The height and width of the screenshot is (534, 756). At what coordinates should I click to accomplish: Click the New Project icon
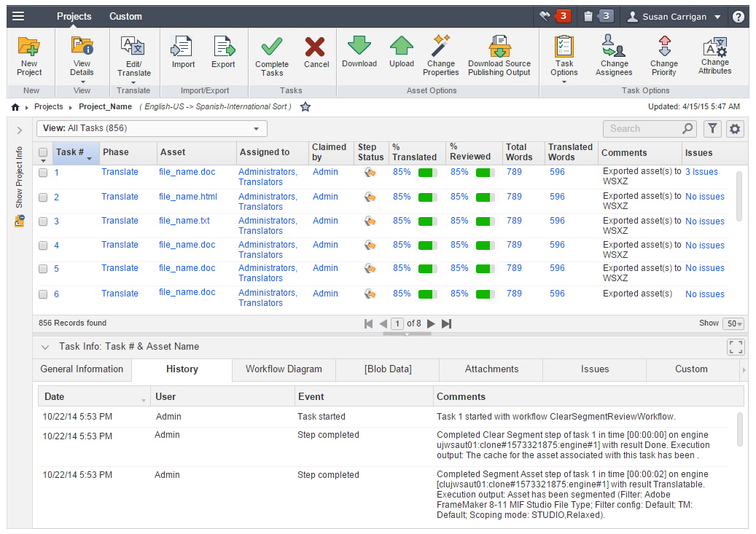tap(29, 47)
